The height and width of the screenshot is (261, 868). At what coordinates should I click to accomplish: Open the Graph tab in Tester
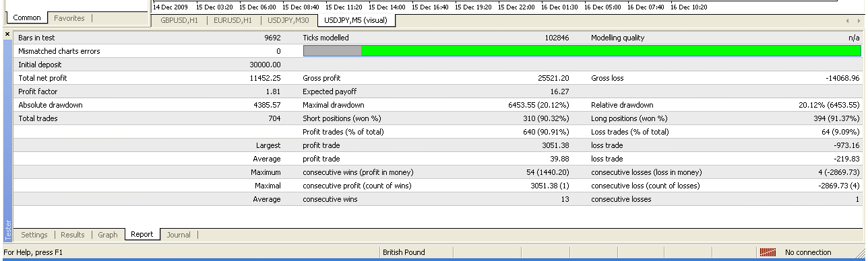108,235
